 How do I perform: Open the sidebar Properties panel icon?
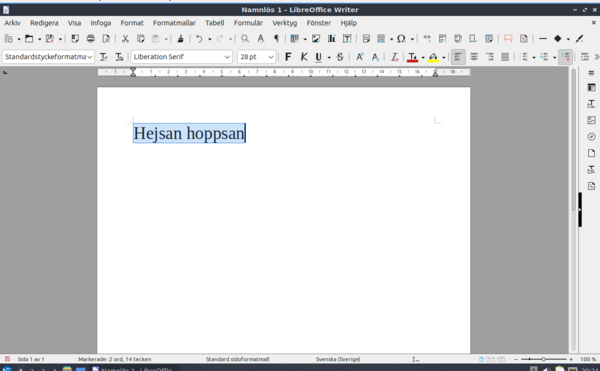(x=591, y=88)
